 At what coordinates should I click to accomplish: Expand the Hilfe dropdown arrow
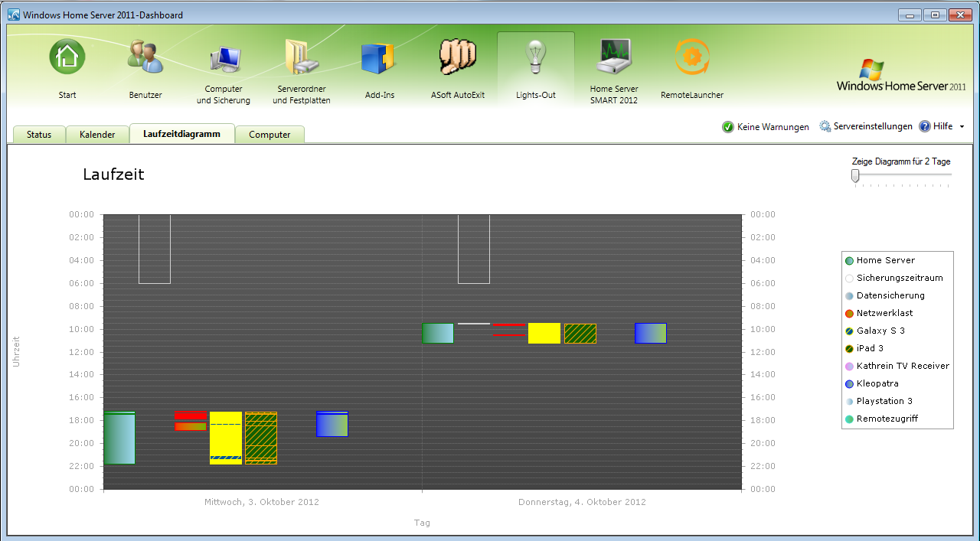click(962, 127)
